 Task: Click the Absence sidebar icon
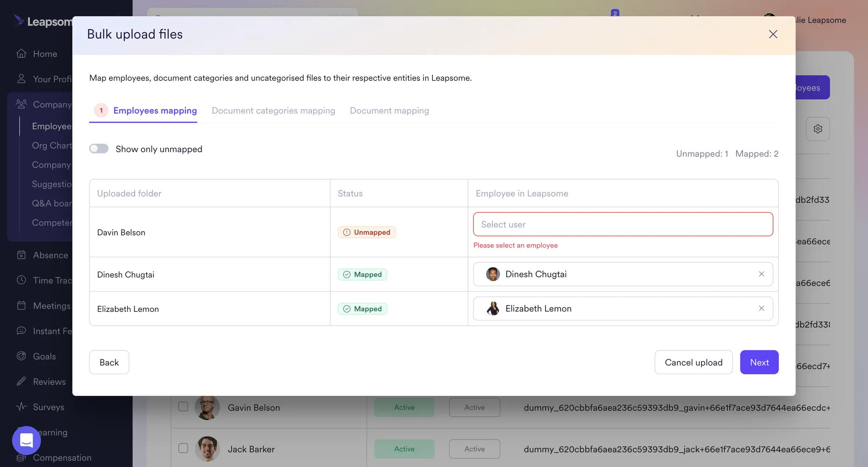21,255
